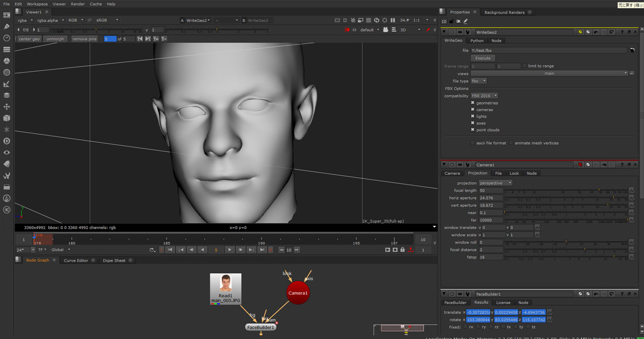Screen dimensions: 644x339
Task: Click the camera lock icon in viewer
Action: tap(385, 30)
